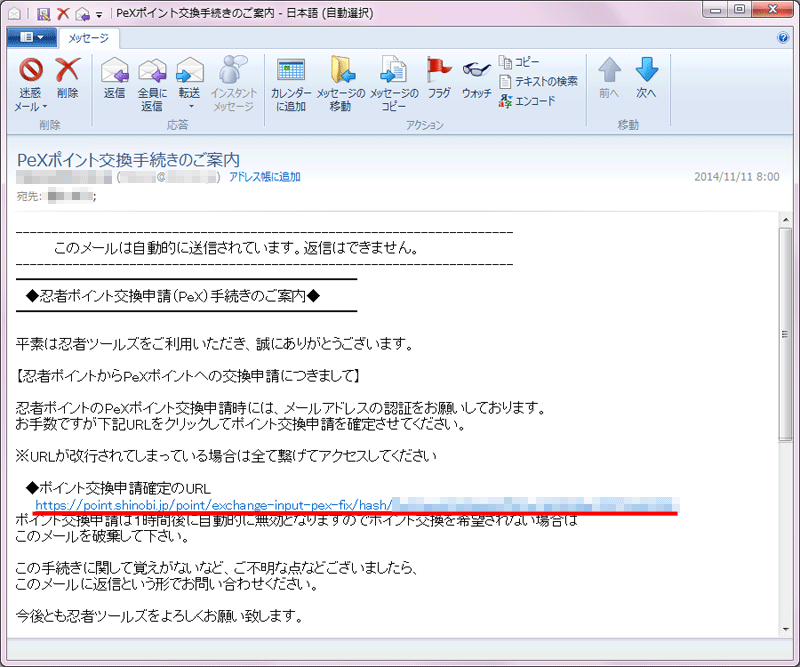Open テキストの検索 (Find text)

tap(538, 82)
